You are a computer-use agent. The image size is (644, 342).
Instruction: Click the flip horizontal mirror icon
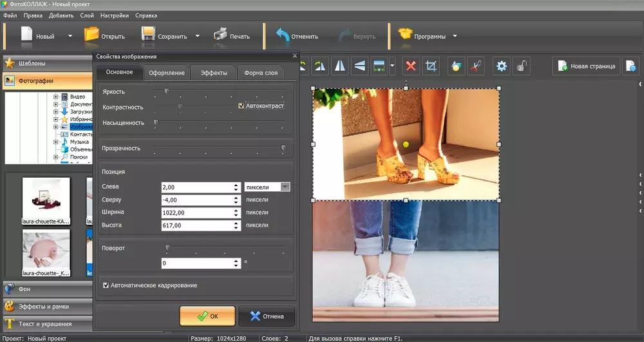click(339, 66)
